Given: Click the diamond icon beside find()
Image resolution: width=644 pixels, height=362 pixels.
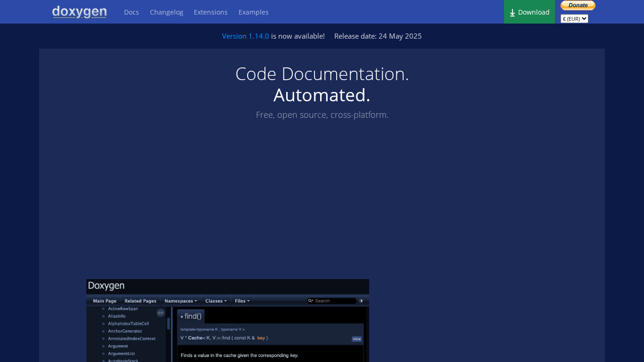Looking at the screenshot, I should click(x=182, y=317).
